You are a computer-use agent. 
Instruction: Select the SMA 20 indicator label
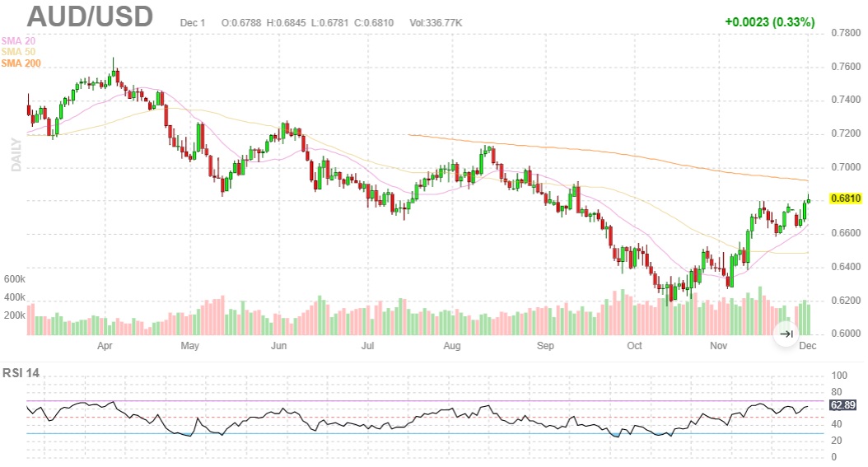(x=18, y=41)
